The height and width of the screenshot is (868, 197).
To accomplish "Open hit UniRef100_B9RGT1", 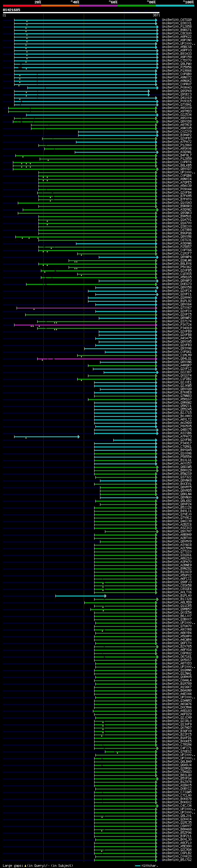I will 176,30.
